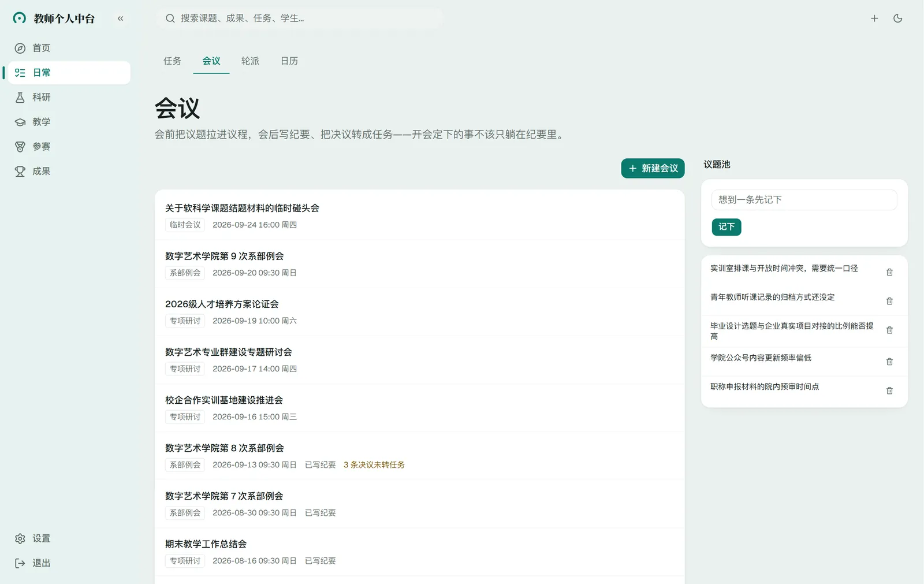Image resolution: width=924 pixels, height=584 pixels.
Task: Delete the 实训室排课与开放时间冲突 topic
Action: [890, 272]
